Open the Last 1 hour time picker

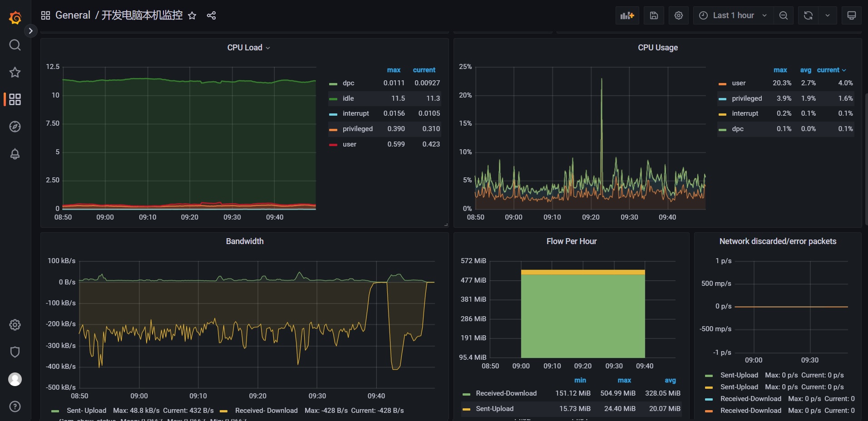tap(733, 15)
